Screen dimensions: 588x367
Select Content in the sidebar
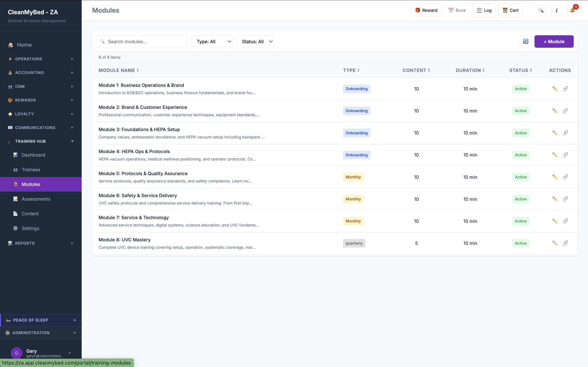[30, 214]
